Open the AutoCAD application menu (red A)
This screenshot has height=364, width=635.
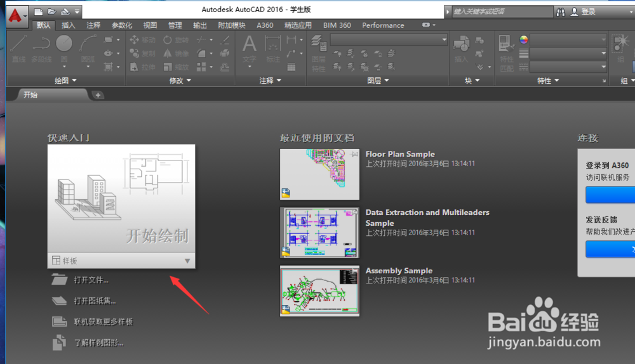pyautogui.click(x=17, y=16)
